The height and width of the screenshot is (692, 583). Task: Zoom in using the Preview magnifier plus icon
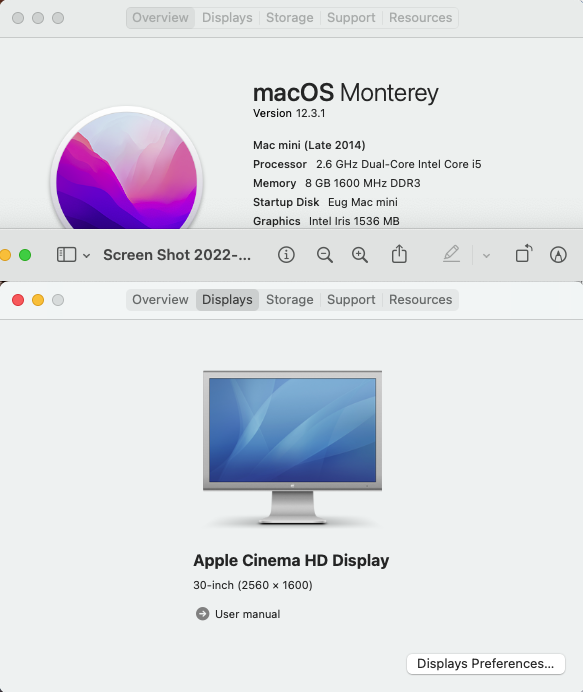[360, 255]
